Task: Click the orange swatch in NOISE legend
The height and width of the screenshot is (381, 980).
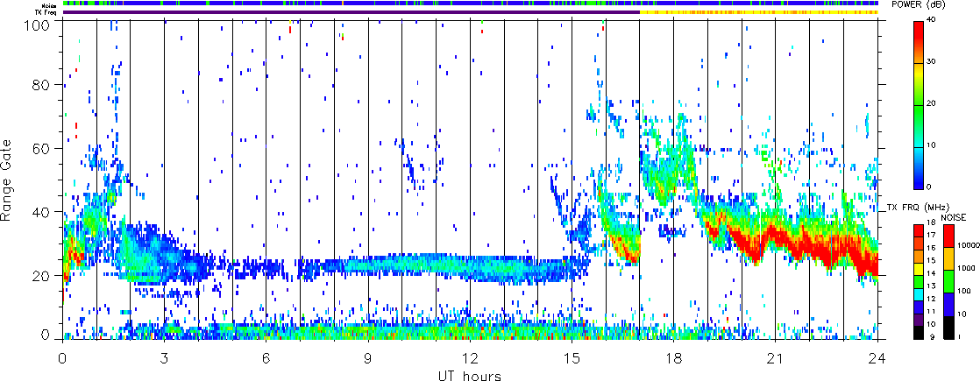Action: (948, 258)
